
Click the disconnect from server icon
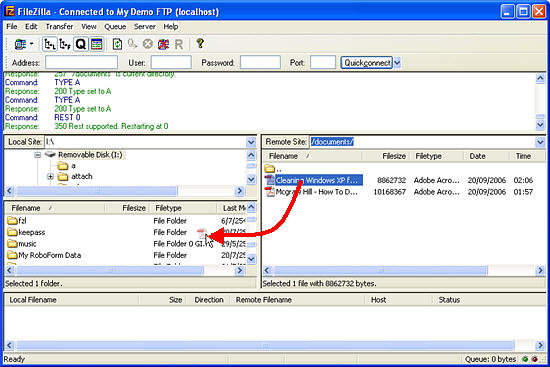[163, 44]
